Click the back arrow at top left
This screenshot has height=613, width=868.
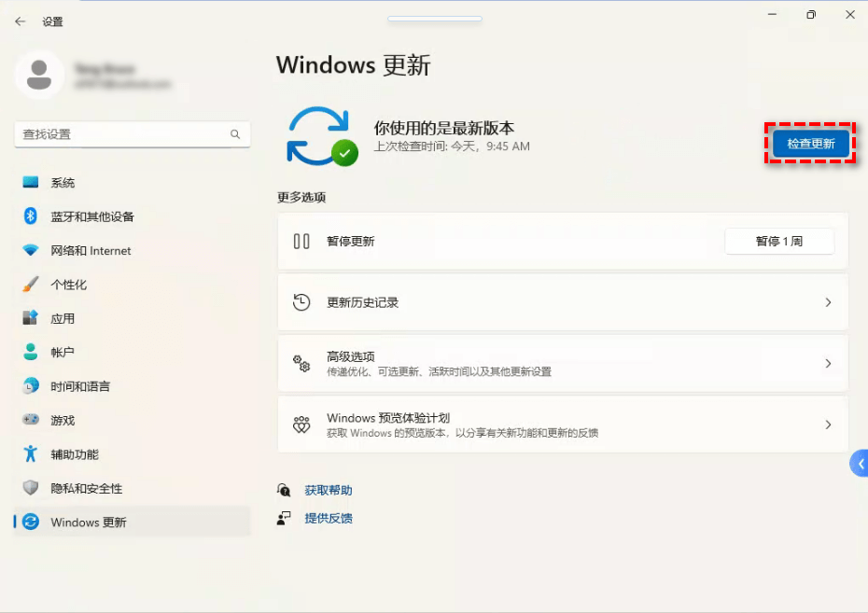click(19, 21)
